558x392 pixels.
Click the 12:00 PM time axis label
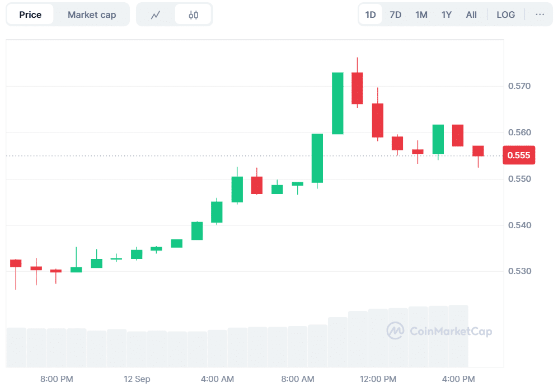pyautogui.click(x=378, y=379)
